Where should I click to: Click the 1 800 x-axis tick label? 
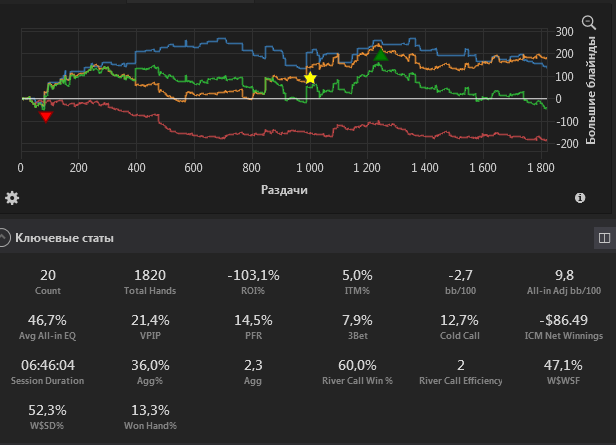[x=541, y=168]
